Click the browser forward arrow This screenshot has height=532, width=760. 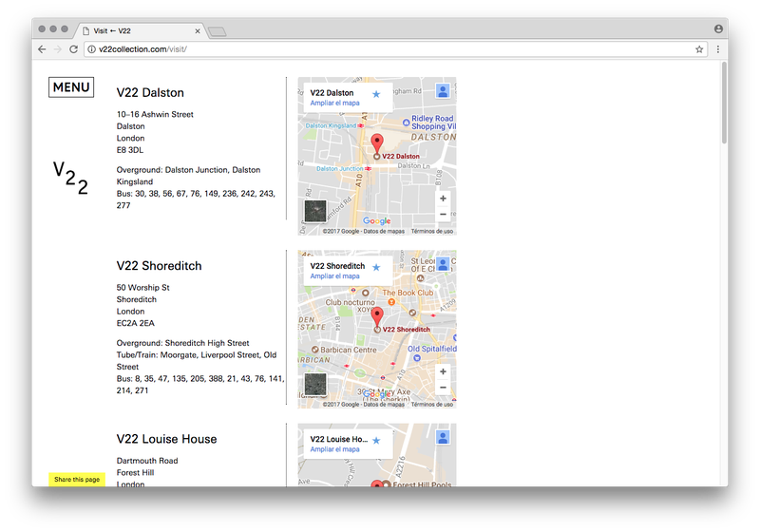[x=58, y=49]
